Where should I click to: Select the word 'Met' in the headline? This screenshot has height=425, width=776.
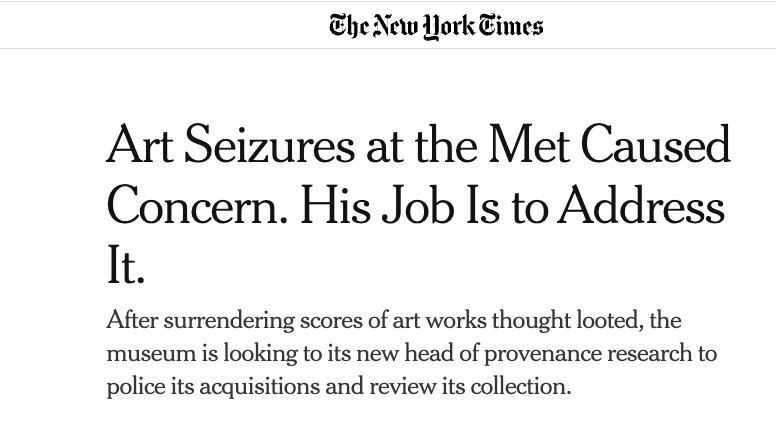(x=529, y=144)
